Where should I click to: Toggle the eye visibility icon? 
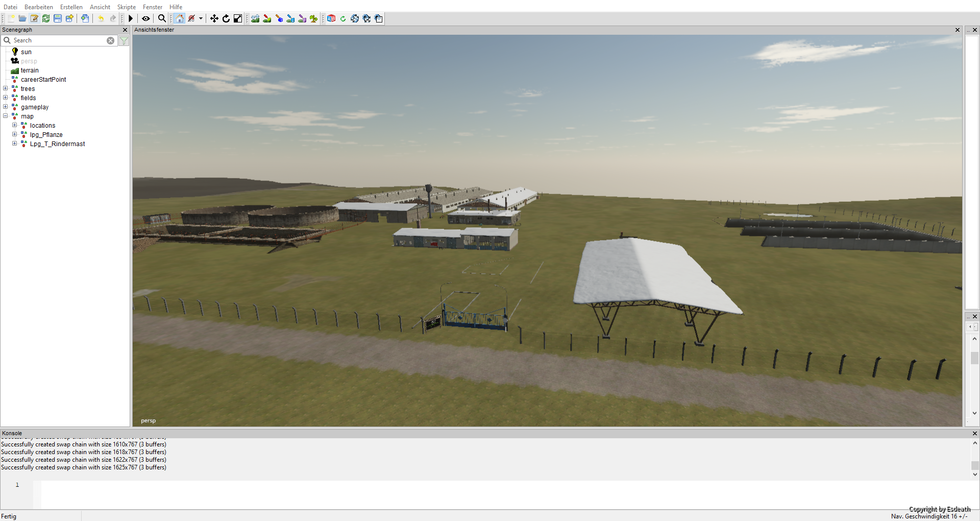(146, 18)
